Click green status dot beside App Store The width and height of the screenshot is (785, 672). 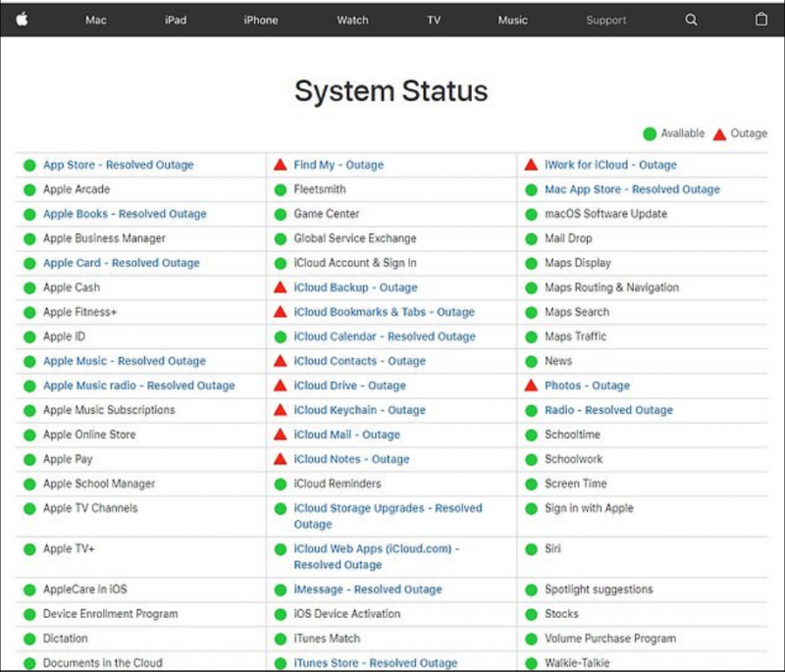(30, 165)
